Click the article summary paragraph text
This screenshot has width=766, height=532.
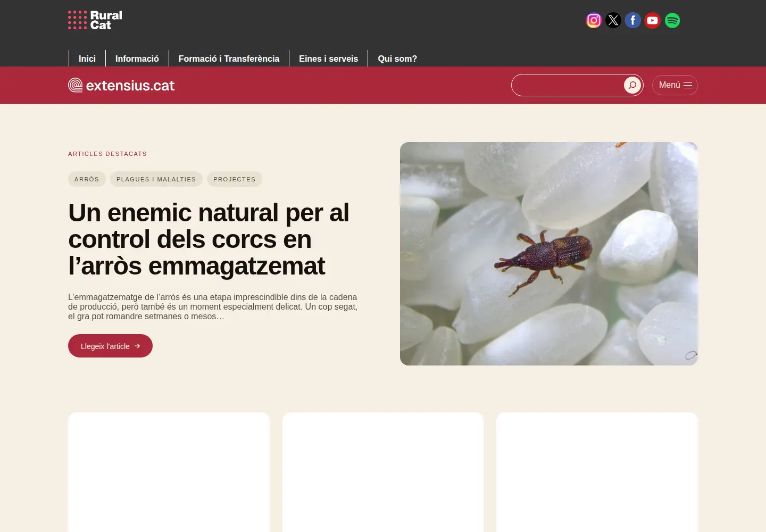coord(213,306)
